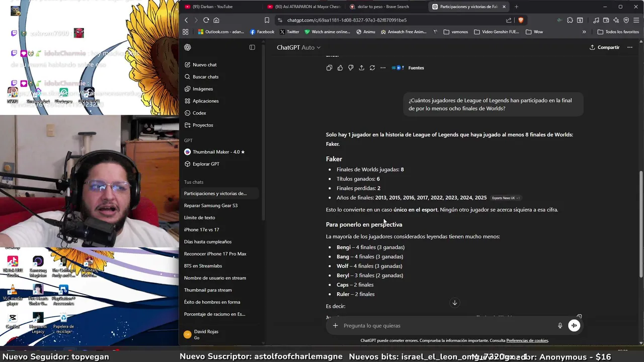Viewport: 644px width, 362px height.
Task: Open the vamonos bookmarks folder
Action: click(455, 32)
